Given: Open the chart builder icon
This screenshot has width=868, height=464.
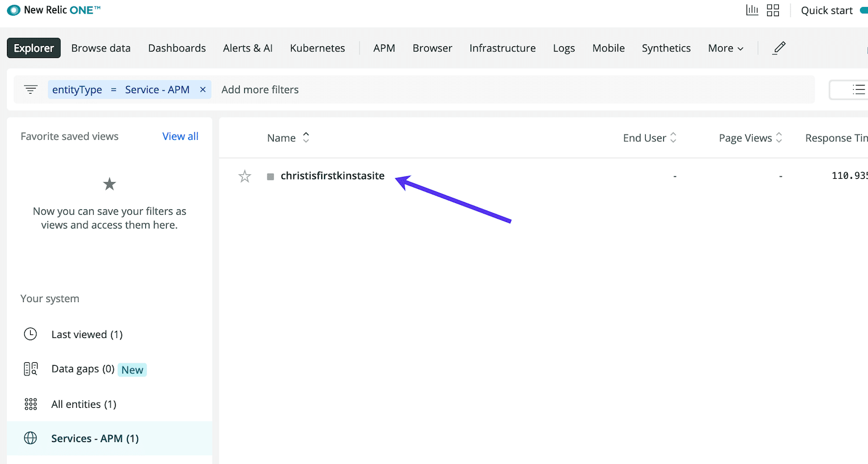Looking at the screenshot, I should click(752, 10).
